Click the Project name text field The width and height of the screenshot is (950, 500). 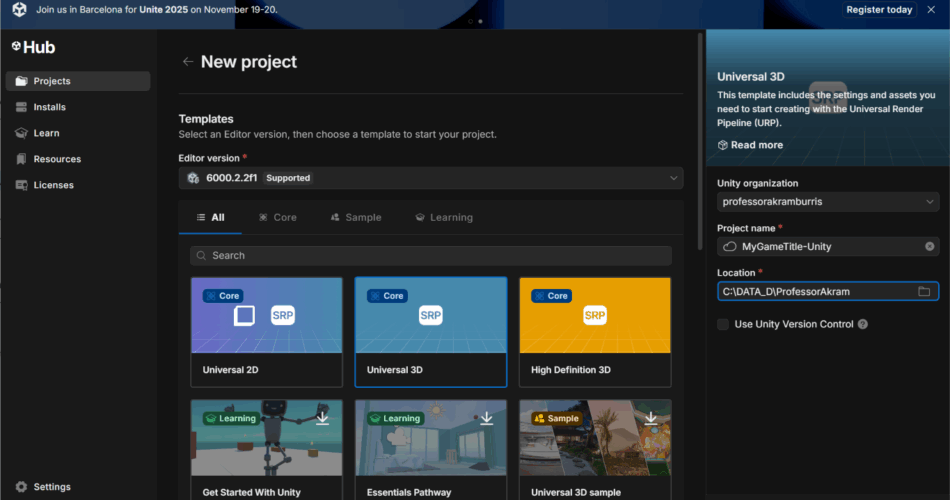point(828,247)
